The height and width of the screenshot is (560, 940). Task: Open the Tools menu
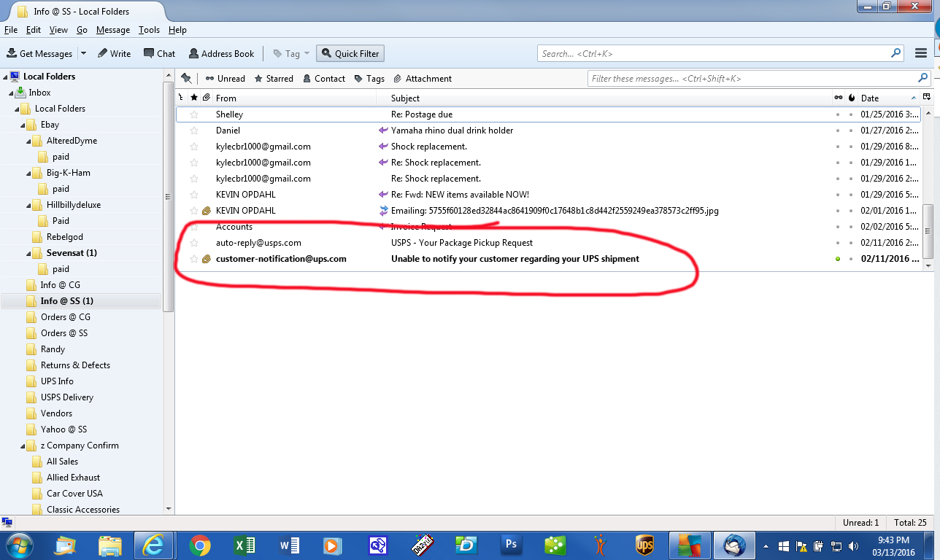(149, 30)
